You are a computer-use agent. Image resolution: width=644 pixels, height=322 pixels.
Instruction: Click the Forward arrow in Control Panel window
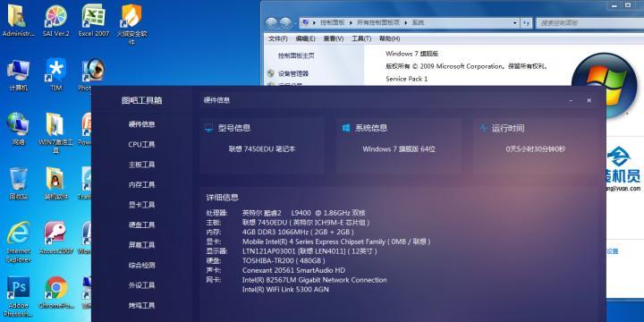click(286, 23)
